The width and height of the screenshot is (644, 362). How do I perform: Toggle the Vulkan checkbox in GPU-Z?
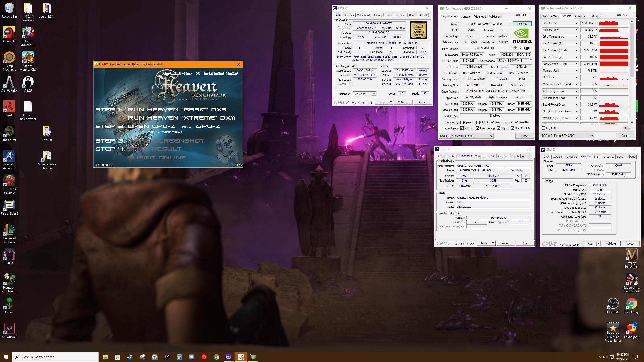462,128
